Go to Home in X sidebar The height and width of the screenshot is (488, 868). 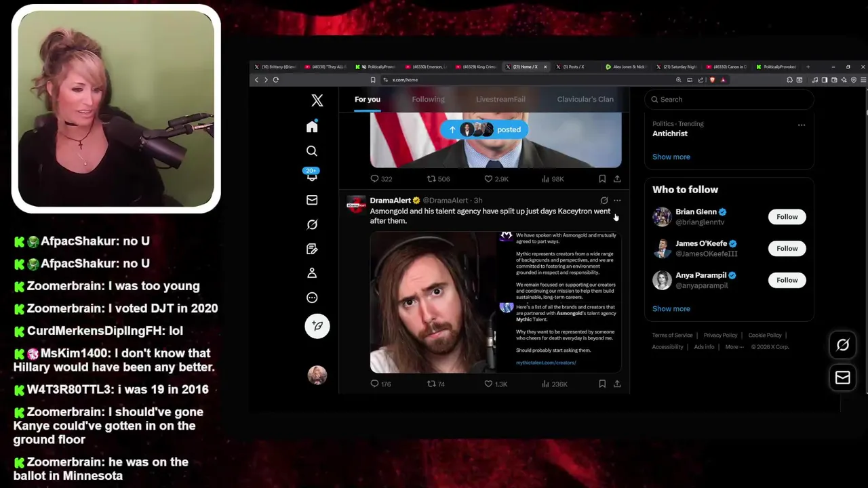(x=312, y=127)
